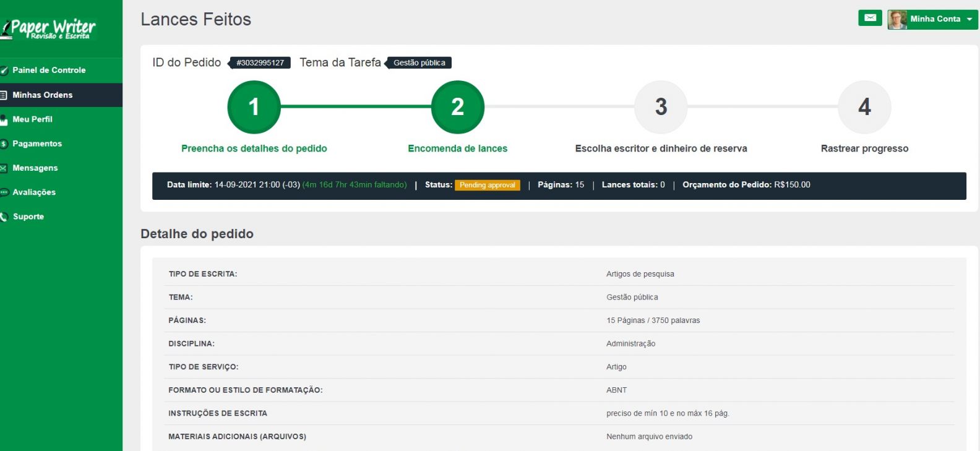Click the Suporte phone icon
The image size is (980, 451).
pyautogui.click(x=4, y=217)
